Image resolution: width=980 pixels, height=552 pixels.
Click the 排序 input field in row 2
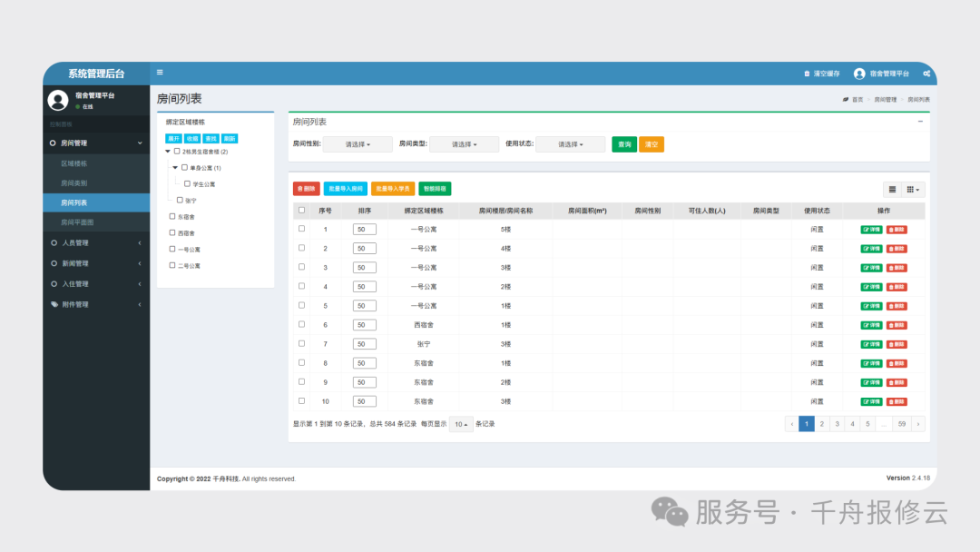pos(364,249)
